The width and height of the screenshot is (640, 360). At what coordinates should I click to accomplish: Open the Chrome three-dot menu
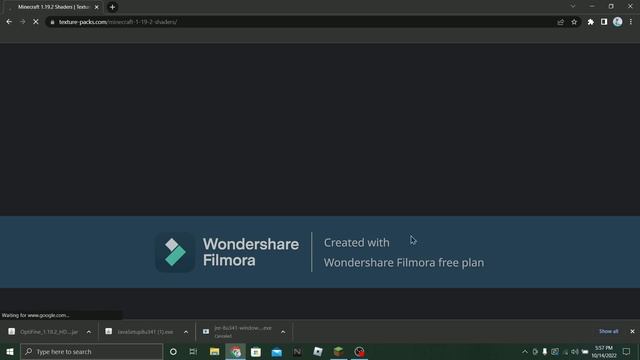(x=631, y=22)
